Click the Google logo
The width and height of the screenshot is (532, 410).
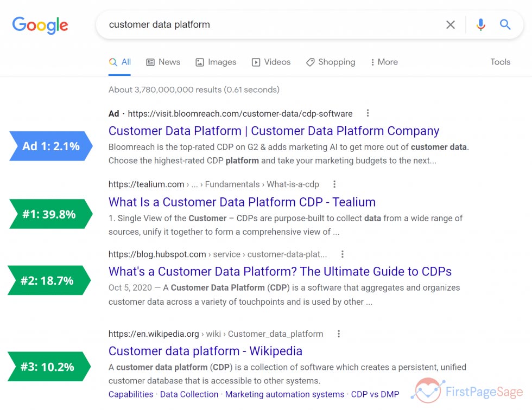(40, 25)
